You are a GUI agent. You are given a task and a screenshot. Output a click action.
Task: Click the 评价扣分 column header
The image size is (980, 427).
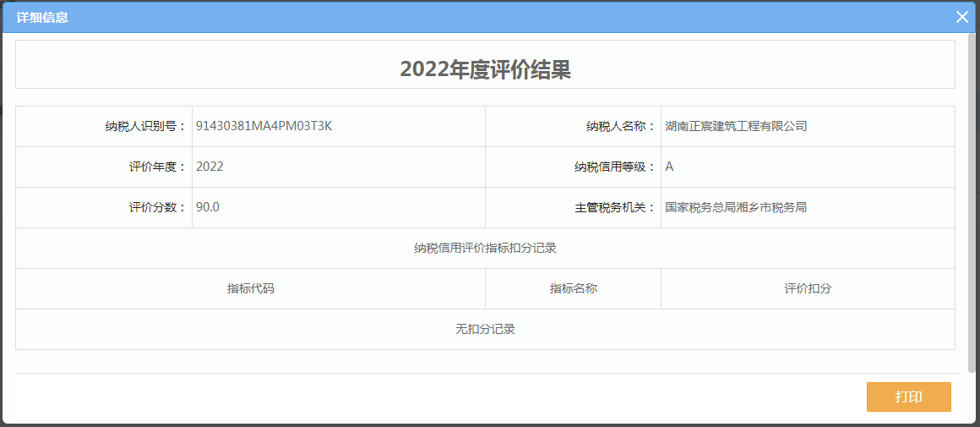808,289
